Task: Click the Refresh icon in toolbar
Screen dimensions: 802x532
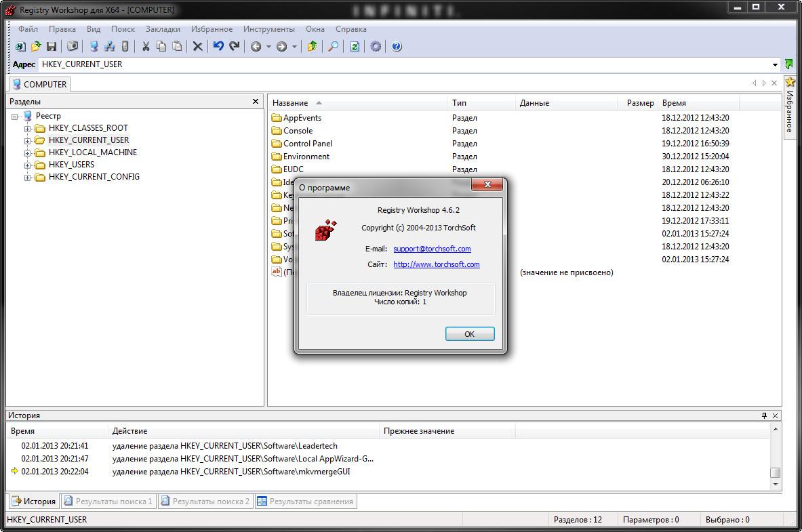Action: click(x=355, y=47)
